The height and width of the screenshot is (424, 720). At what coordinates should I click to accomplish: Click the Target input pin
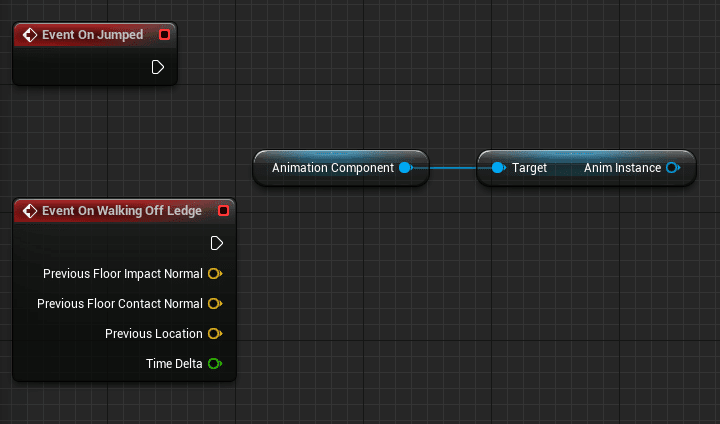click(x=499, y=168)
